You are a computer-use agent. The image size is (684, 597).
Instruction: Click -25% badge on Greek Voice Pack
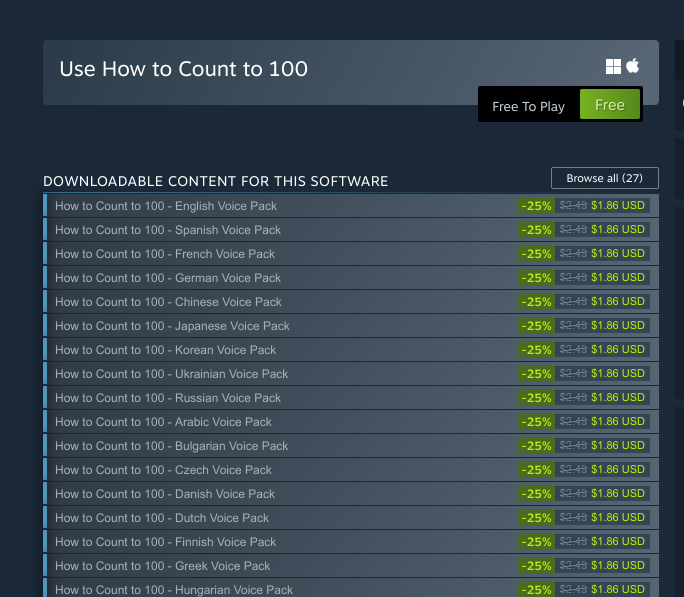tap(537, 566)
